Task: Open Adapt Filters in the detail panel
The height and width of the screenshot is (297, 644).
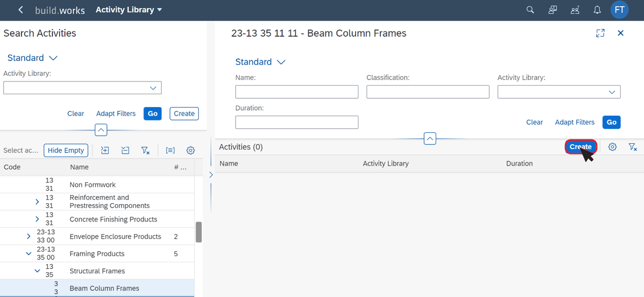Action: pyautogui.click(x=575, y=122)
